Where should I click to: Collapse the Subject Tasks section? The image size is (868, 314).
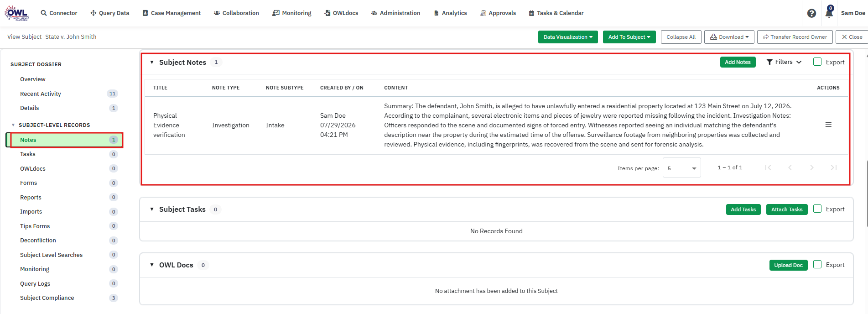click(x=152, y=209)
